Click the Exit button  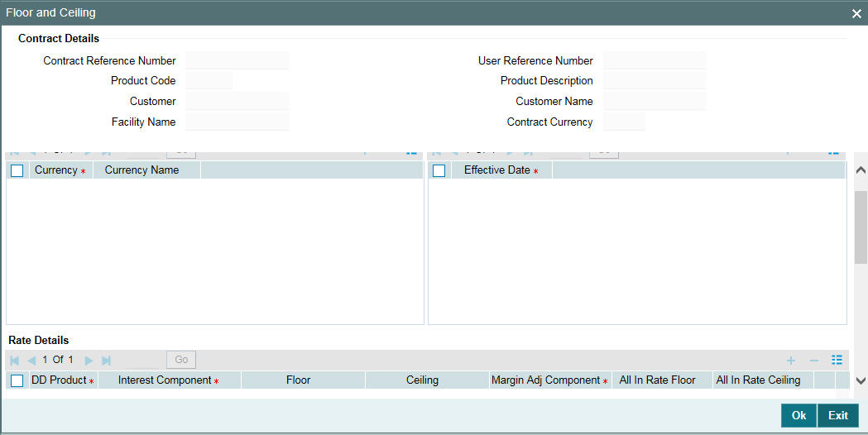click(x=838, y=416)
